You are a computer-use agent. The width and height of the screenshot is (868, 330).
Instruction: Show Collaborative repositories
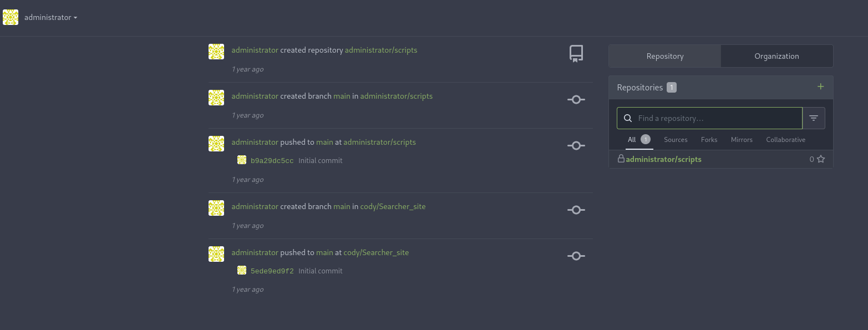pyautogui.click(x=785, y=140)
